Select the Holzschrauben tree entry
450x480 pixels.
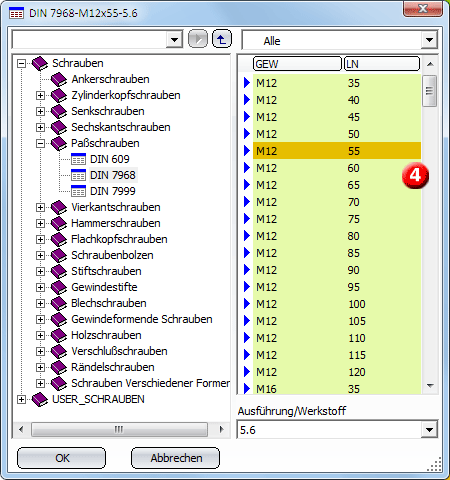pyautogui.click(x=106, y=335)
